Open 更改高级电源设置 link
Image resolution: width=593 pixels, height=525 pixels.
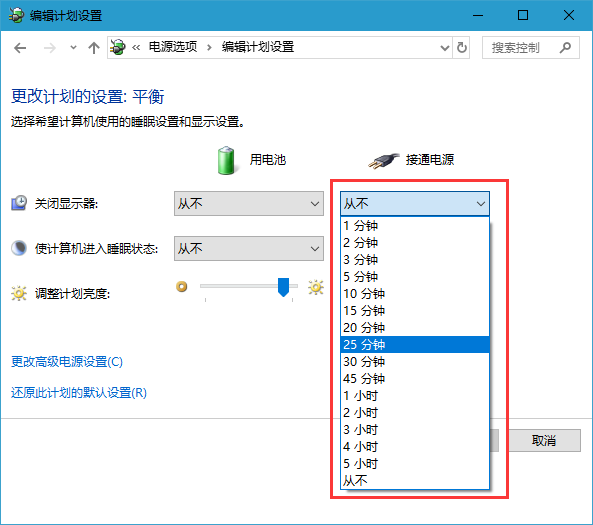[x=67, y=362]
